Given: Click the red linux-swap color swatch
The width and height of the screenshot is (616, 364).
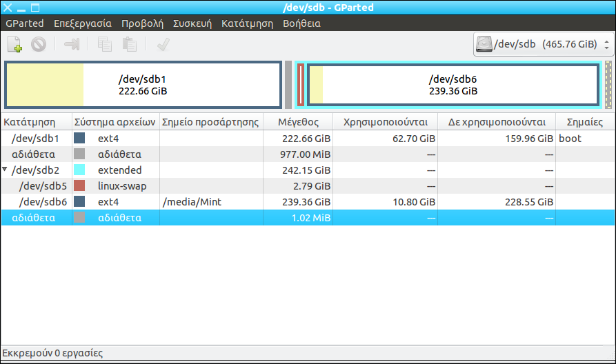Looking at the screenshot, I should (x=80, y=186).
